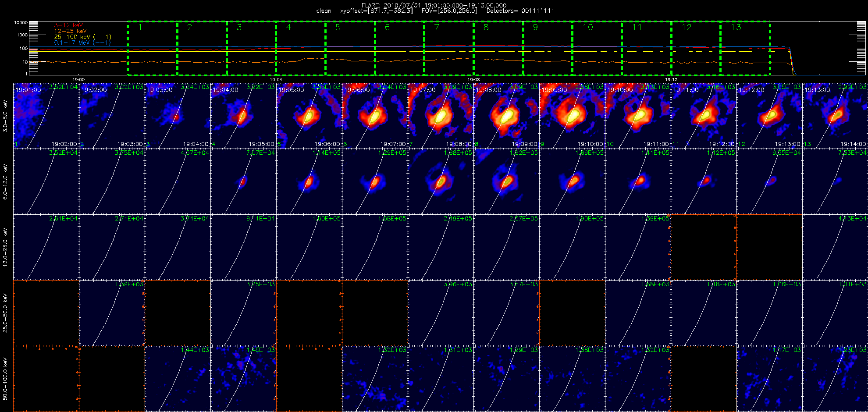Open the 6-12 keV image labeled 9.55E+04

pyautogui.click(x=769, y=181)
